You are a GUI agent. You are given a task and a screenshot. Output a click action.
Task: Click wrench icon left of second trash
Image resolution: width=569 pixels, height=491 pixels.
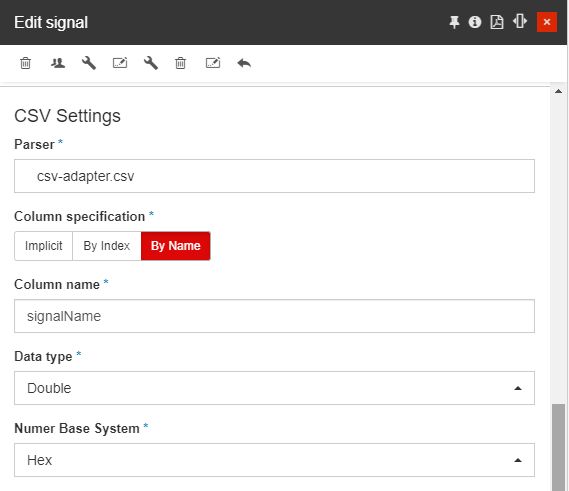[151, 63]
